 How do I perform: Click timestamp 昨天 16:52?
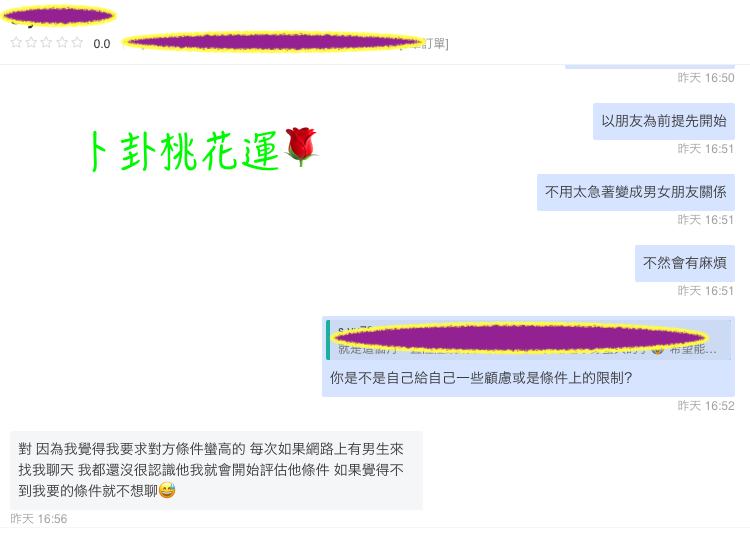click(706, 406)
